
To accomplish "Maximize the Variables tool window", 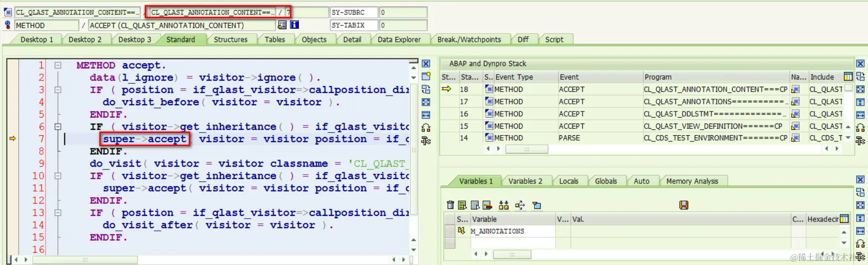I will 861,205.
